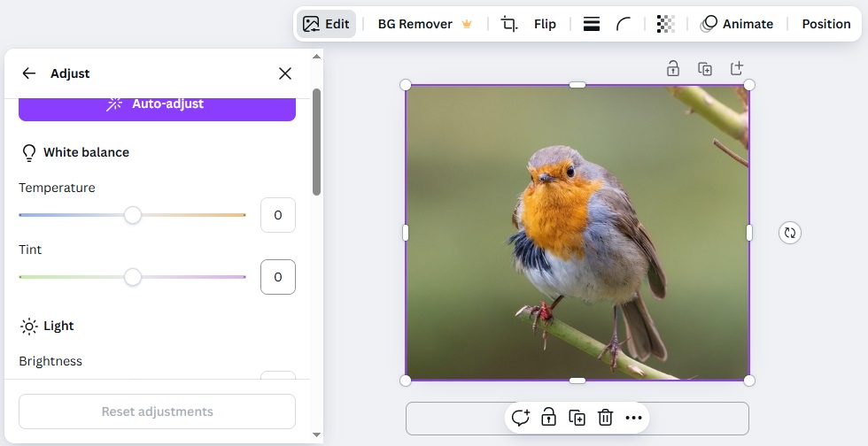Add a comment from floating toolbar
The height and width of the screenshot is (446, 868).
[x=521, y=417]
